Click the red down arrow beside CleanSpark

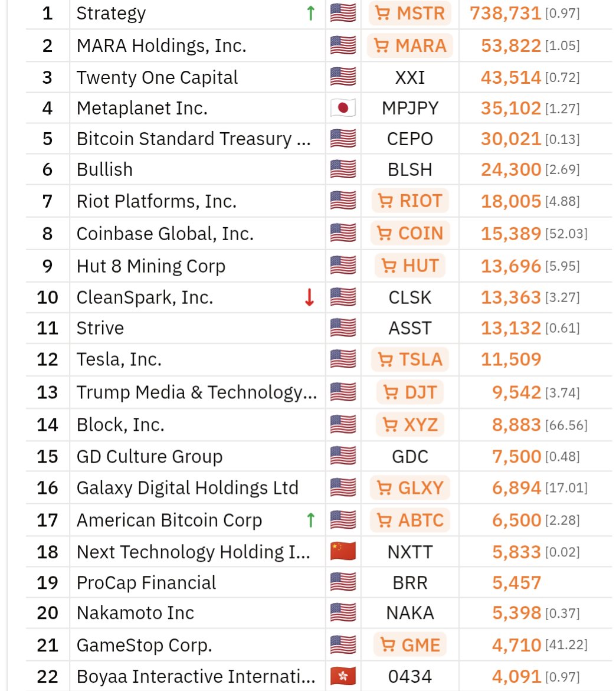pyautogui.click(x=309, y=297)
